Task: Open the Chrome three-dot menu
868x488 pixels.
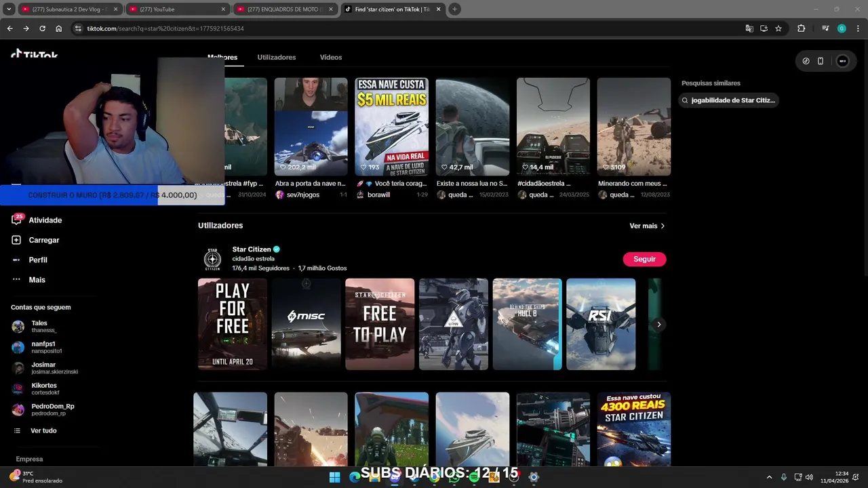Action: [857, 28]
